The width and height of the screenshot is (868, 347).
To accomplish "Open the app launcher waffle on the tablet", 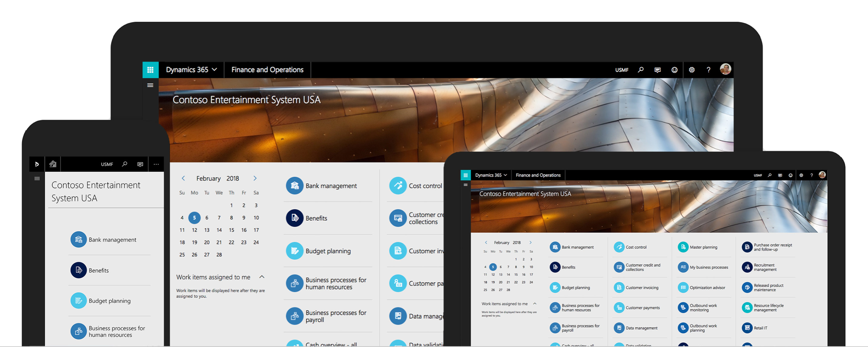I will click(x=466, y=175).
